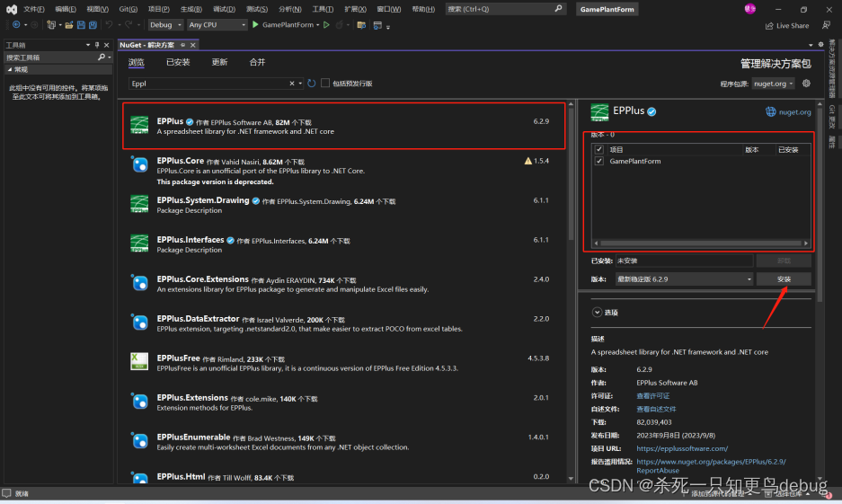Click the feedback icon beside Live Share

826,25
